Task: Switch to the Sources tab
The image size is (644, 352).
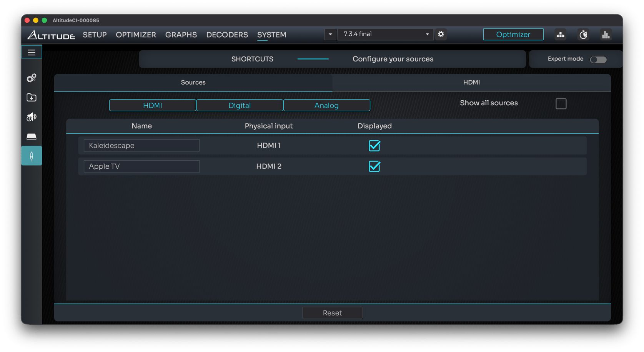Action: (193, 83)
